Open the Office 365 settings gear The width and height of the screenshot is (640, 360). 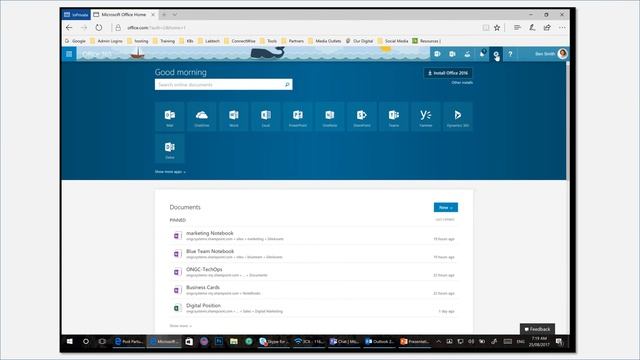tap(496, 54)
